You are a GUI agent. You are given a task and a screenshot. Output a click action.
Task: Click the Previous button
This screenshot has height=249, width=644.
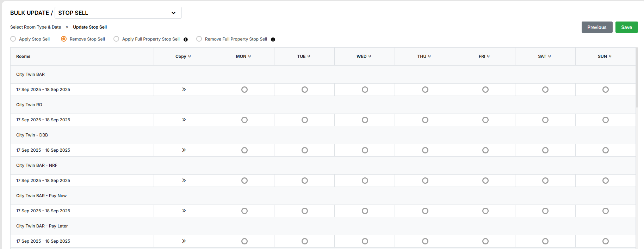596,27
